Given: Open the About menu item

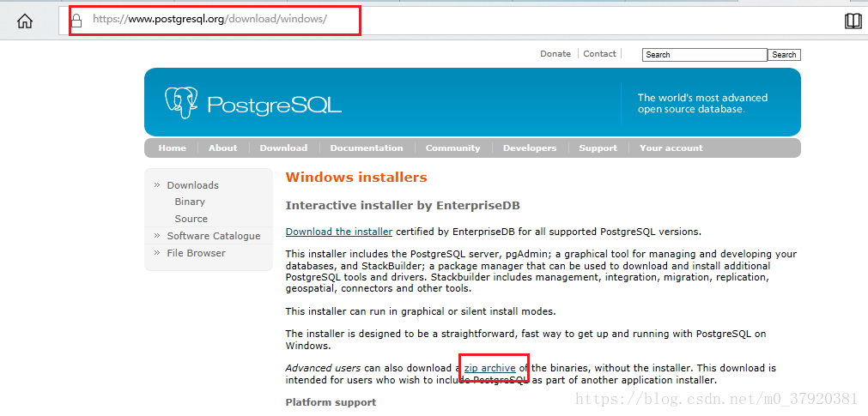Looking at the screenshot, I should (222, 148).
